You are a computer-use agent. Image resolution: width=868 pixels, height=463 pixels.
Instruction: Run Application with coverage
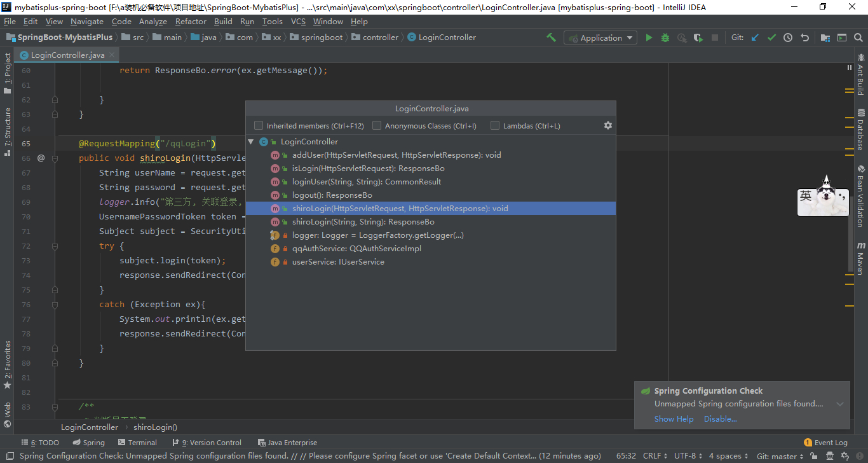pos(698,38)
